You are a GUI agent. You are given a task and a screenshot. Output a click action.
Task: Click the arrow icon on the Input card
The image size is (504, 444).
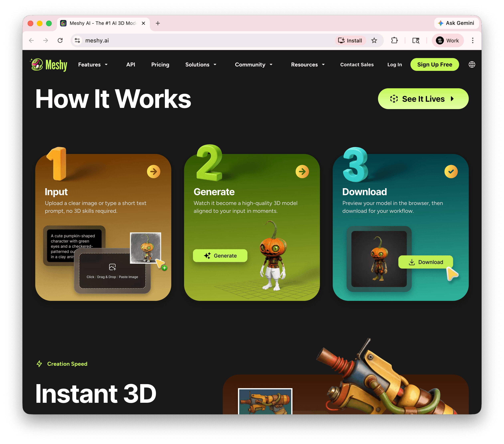click(153, 171)
